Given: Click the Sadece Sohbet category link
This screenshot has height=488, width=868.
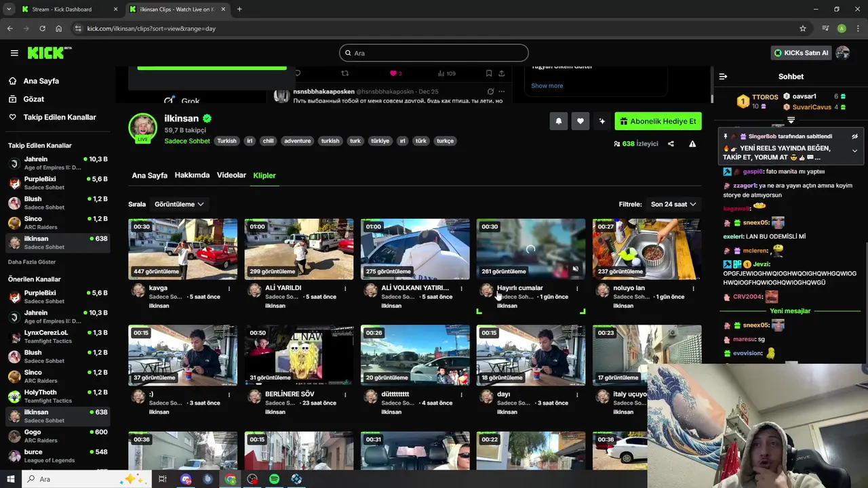Looking at the screenshot, I should coord(187,141).
